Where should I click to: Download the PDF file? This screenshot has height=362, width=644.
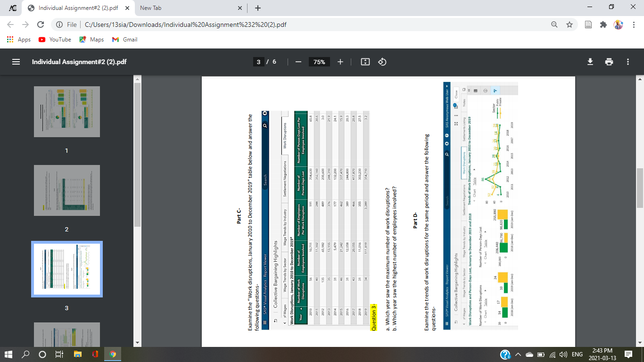click(x=590, y=62)
